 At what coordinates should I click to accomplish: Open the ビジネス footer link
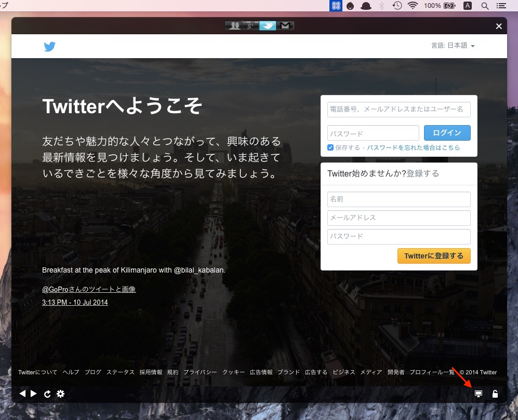[x=343, y=372]
